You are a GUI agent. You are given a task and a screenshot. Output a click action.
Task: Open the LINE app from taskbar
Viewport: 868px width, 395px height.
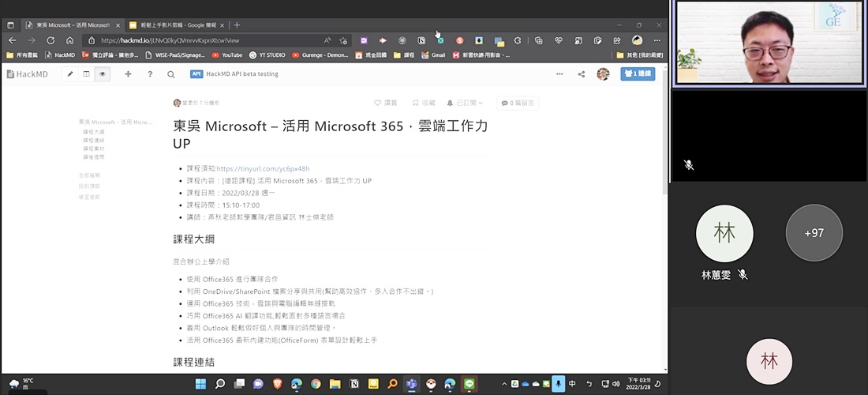point(469,384)
